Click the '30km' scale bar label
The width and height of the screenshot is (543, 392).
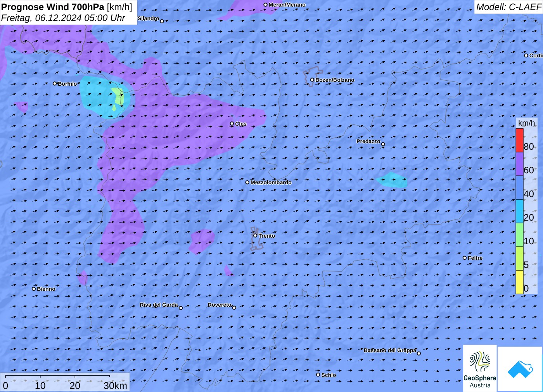coord(115,385)
